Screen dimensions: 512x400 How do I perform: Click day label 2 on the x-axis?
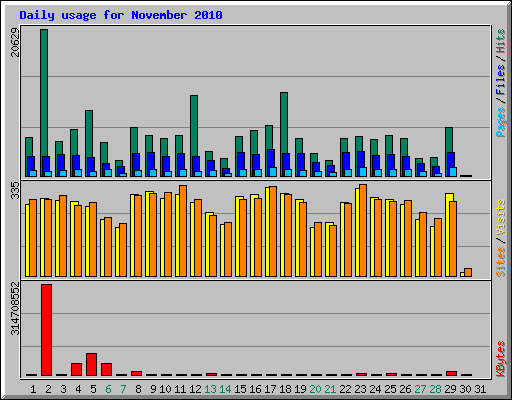[x=48, y=389]
